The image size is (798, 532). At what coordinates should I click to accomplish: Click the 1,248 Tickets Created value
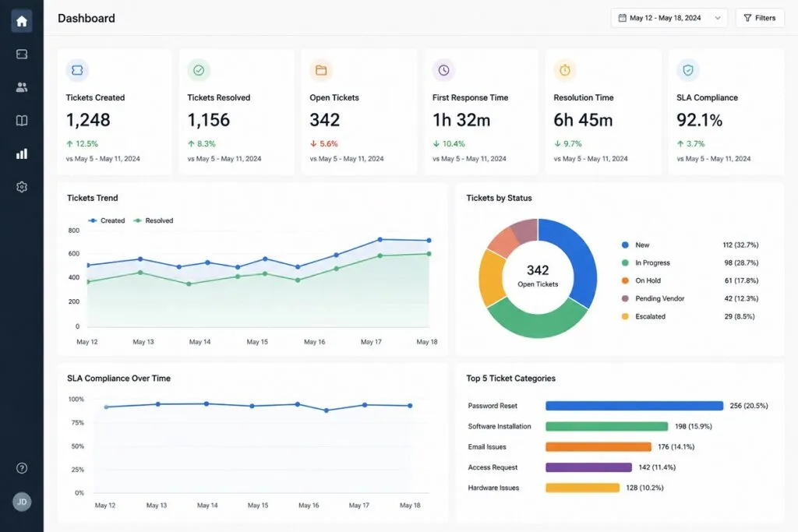point(88,120)
